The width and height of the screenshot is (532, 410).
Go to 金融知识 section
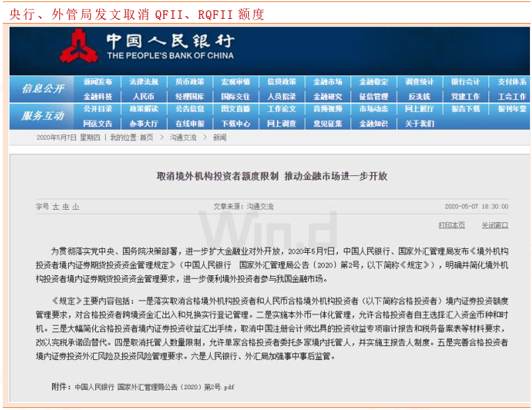pyautogui.click(x=373, y=124)
